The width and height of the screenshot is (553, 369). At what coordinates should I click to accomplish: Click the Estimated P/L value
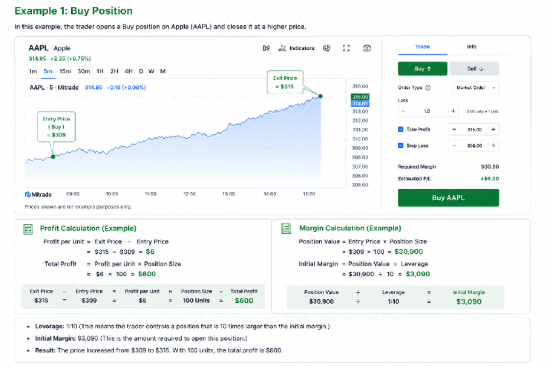[490, 179]
